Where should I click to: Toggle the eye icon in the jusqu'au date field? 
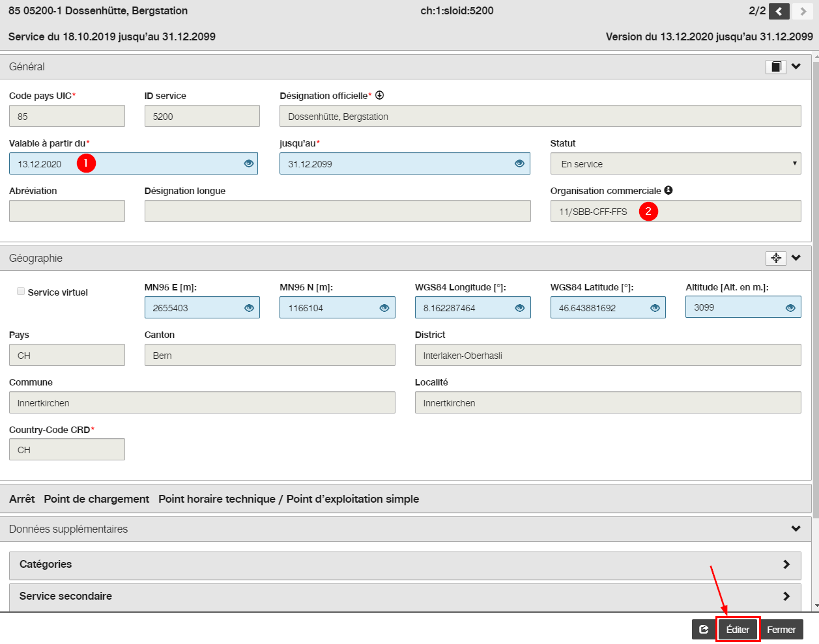click(519, 163)
